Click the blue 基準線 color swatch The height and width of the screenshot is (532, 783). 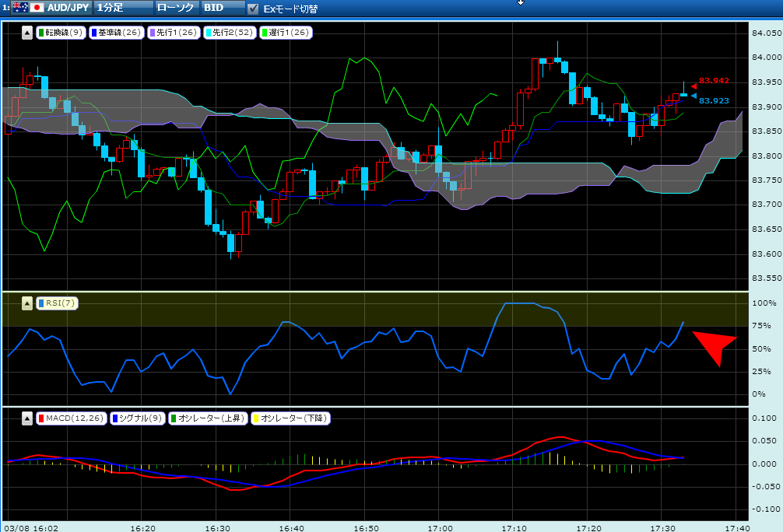pyautogui.click(x=94, y=33)
